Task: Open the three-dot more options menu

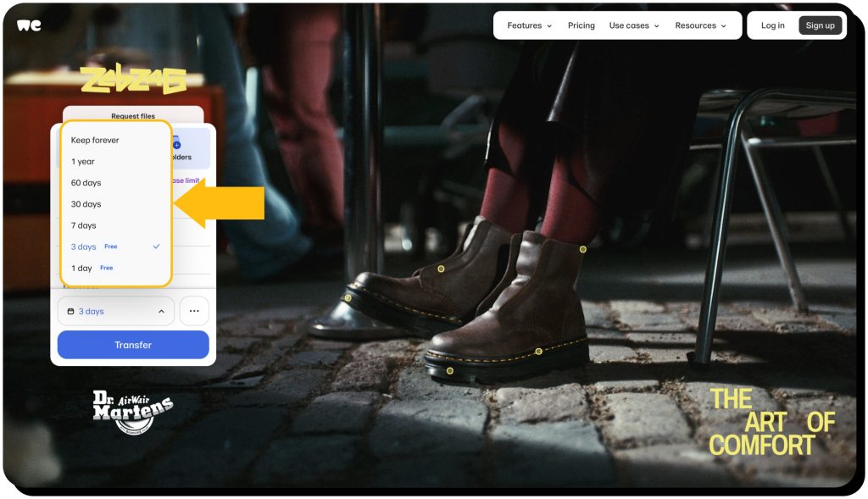Action: (x=193, y=311)
